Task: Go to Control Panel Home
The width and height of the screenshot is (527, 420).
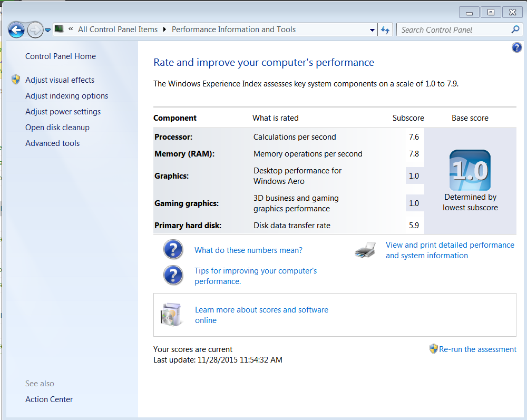Action: point(61,56)
